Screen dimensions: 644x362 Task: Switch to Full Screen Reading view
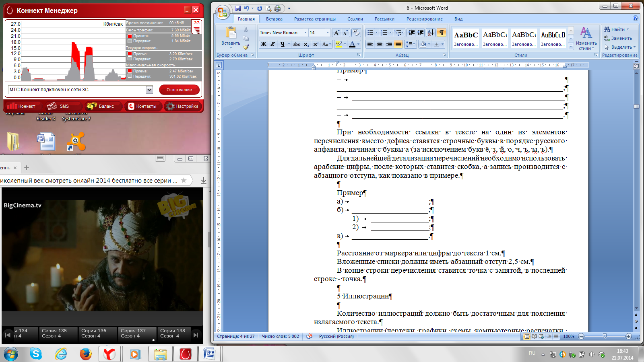tap(534, 336)
